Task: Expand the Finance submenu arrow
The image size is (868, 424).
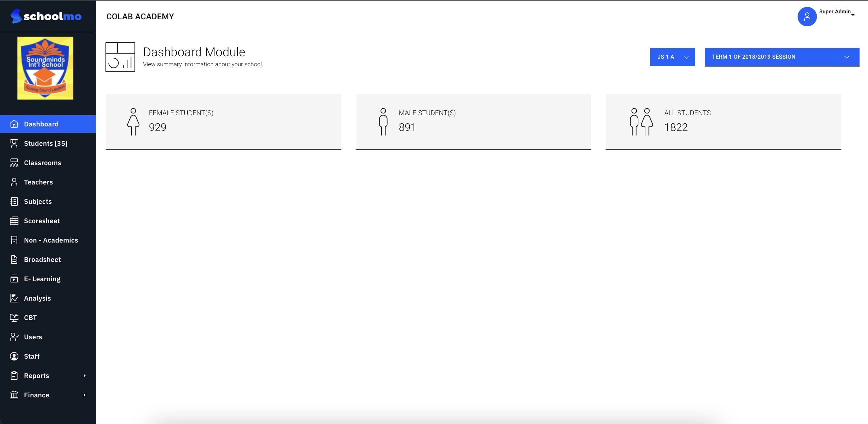Action: 84,395
